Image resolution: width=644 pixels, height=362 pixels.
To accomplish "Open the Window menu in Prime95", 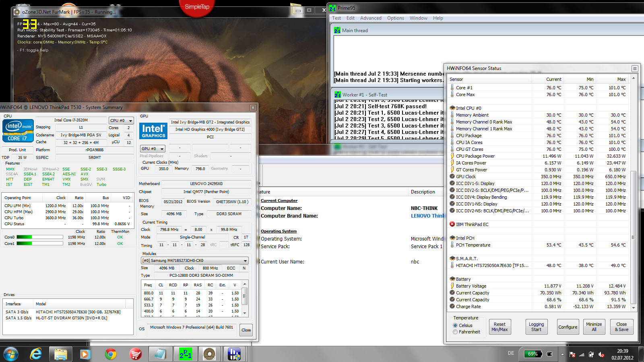I will click(419, 18).
